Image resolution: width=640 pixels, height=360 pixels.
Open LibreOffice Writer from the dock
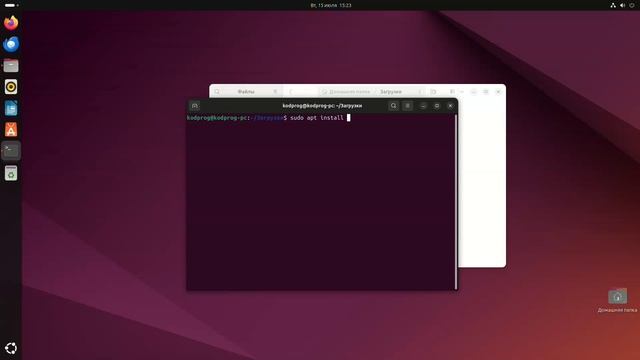[11, 108]
